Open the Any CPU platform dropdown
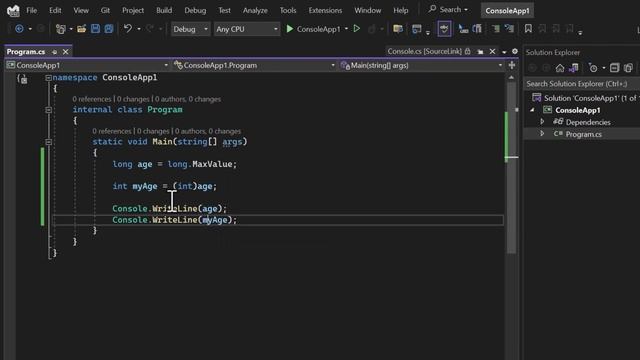 click(x=247, y=29)
